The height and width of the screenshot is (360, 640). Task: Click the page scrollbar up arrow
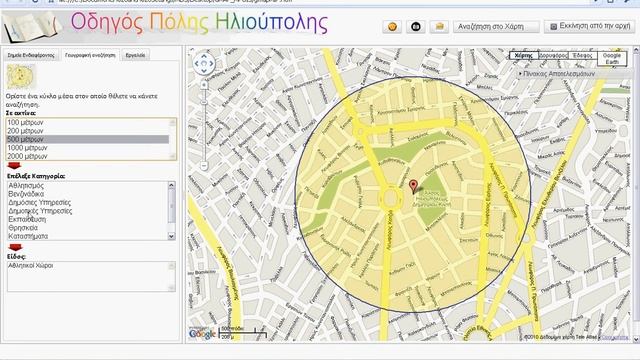click(636, 50)
